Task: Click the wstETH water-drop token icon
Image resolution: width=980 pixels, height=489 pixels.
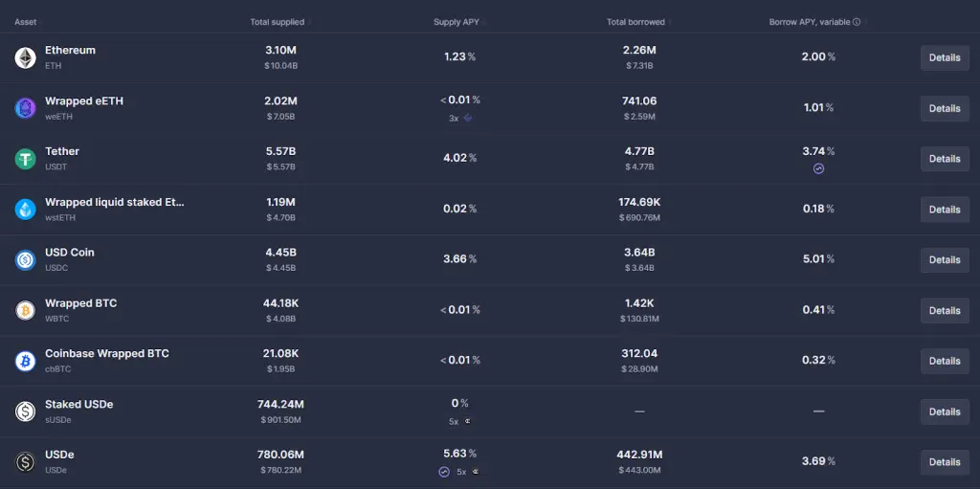Action: pos(25,210)
